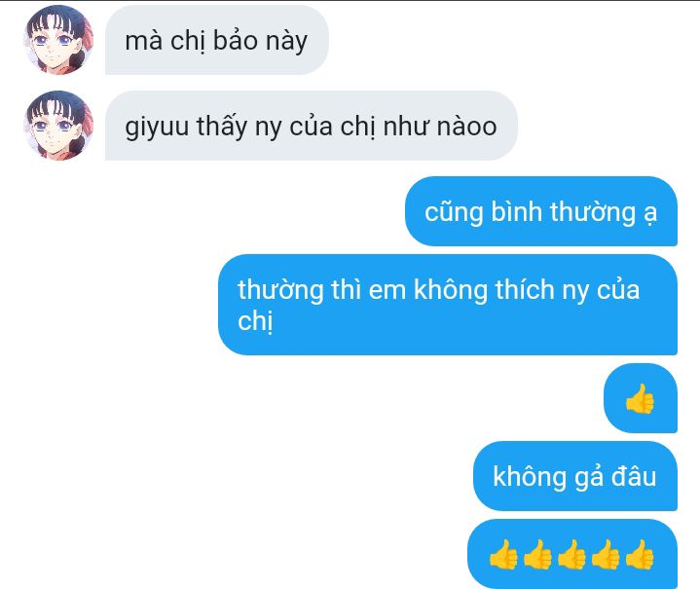Click the middle thumbs-up in the five-emoji row
The image size is (700, 589).
(571, 555)
